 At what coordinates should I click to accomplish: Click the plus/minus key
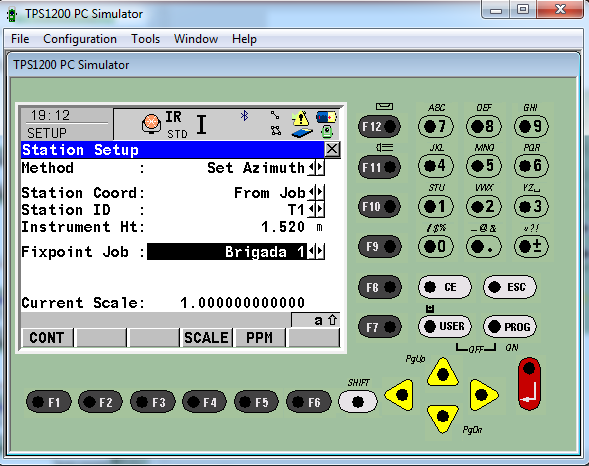click(x=531, y=246)
